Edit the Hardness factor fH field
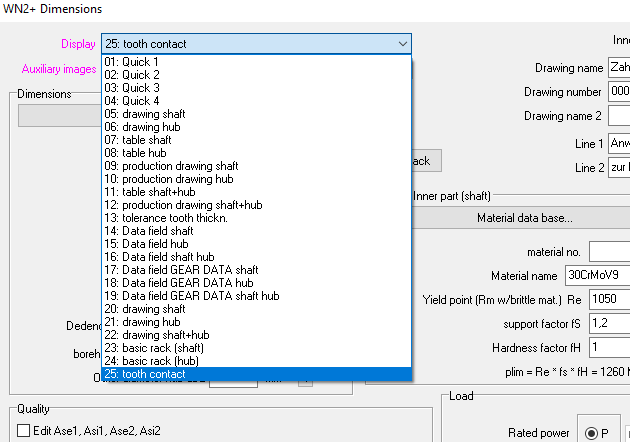 click(x=596, y=347)
